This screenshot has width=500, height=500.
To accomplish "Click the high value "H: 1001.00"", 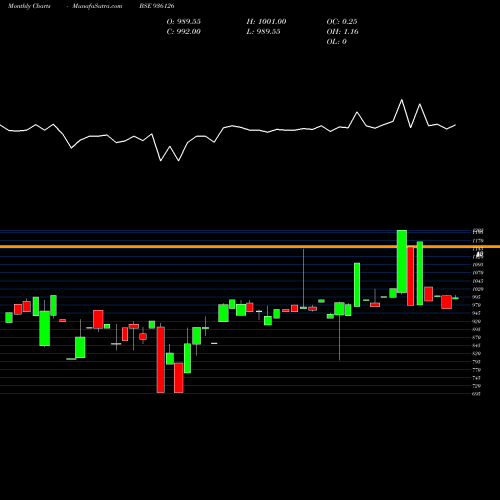I will [x=266, y=21].
